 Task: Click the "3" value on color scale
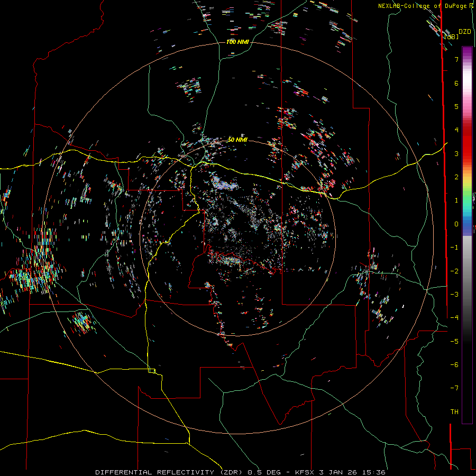(x=456, y=153)
